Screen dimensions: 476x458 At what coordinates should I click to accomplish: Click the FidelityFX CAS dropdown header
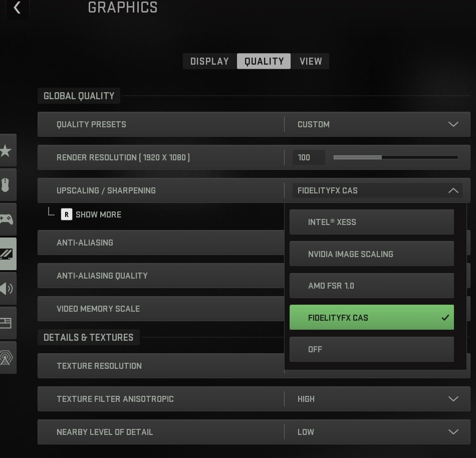tap(377, 190)
